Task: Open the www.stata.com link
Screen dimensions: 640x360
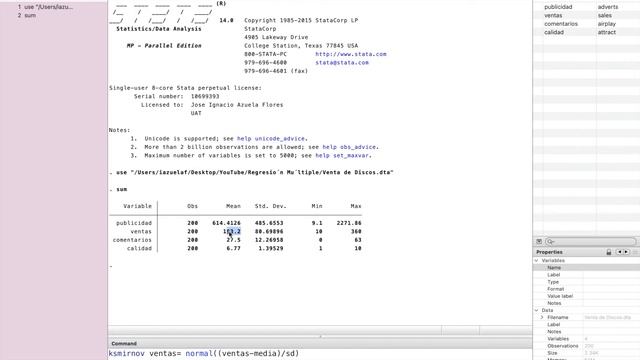Action: tap(351, 54)
